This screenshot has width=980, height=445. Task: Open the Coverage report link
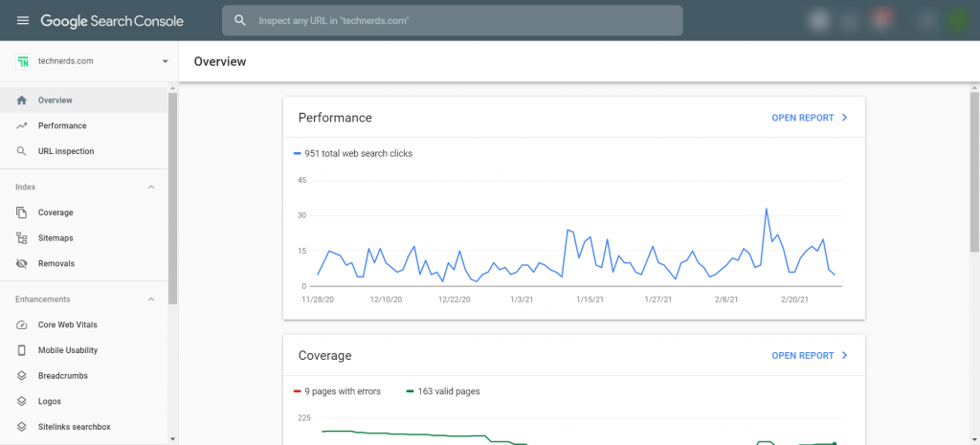[x=810, y=356]
